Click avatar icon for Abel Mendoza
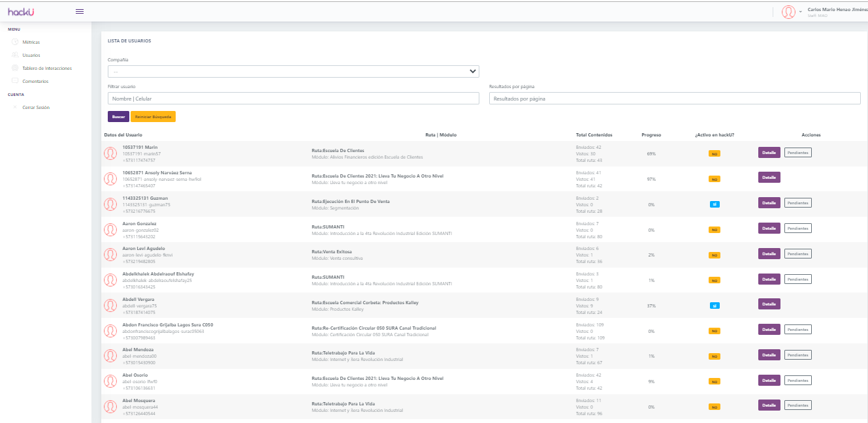This screenshot has height=423, width=868. coord(110,356)
